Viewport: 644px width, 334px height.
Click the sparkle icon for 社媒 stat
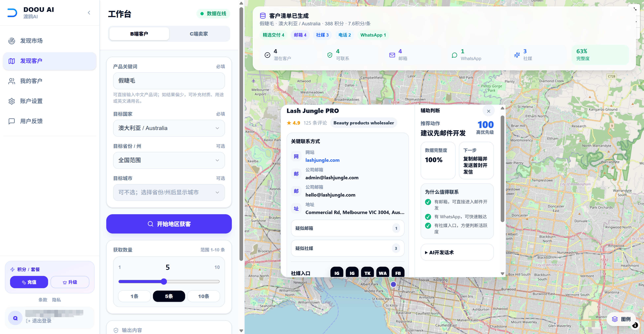pyautogui.click(x=517, y=55)
